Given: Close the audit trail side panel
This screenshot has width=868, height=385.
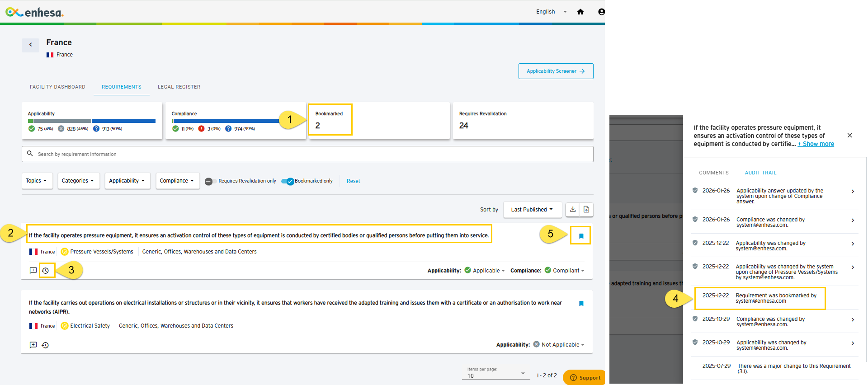Looking at the screenshot, I should (x=850, y=135).
